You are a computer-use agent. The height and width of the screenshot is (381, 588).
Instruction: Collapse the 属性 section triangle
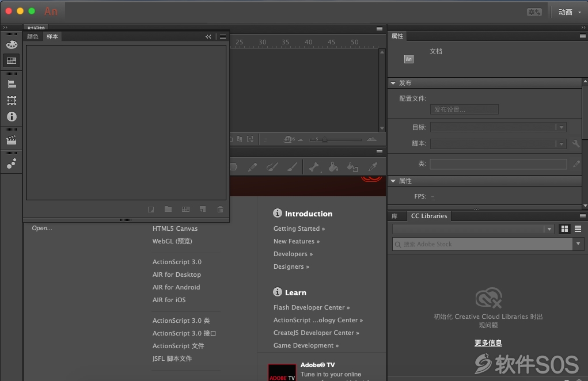(x=393, y=181)
